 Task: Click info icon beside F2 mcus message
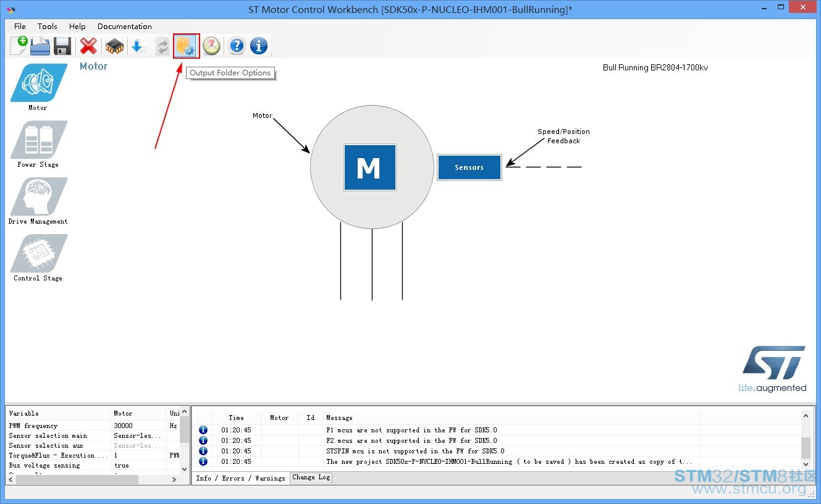coord(203,440)
